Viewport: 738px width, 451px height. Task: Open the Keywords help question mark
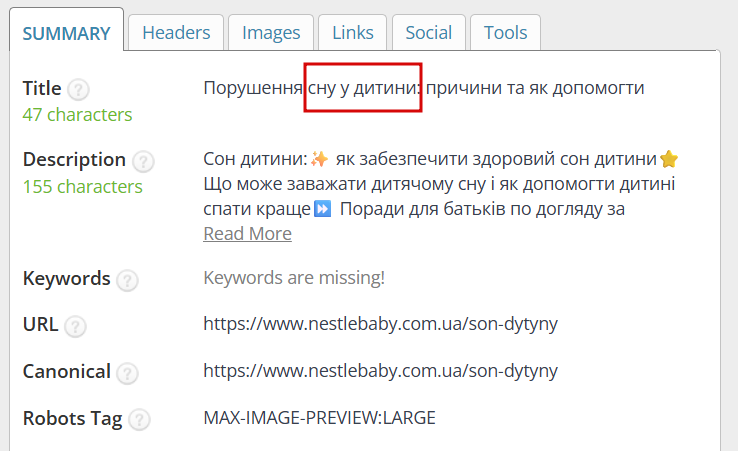coord(127,281)
